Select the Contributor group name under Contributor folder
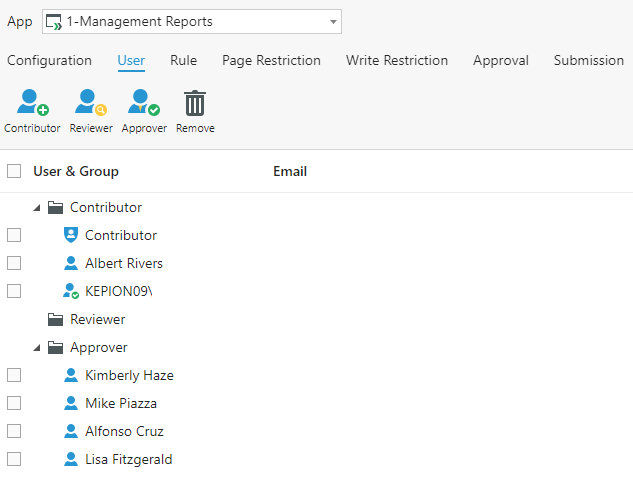 [x=121, y=235]
